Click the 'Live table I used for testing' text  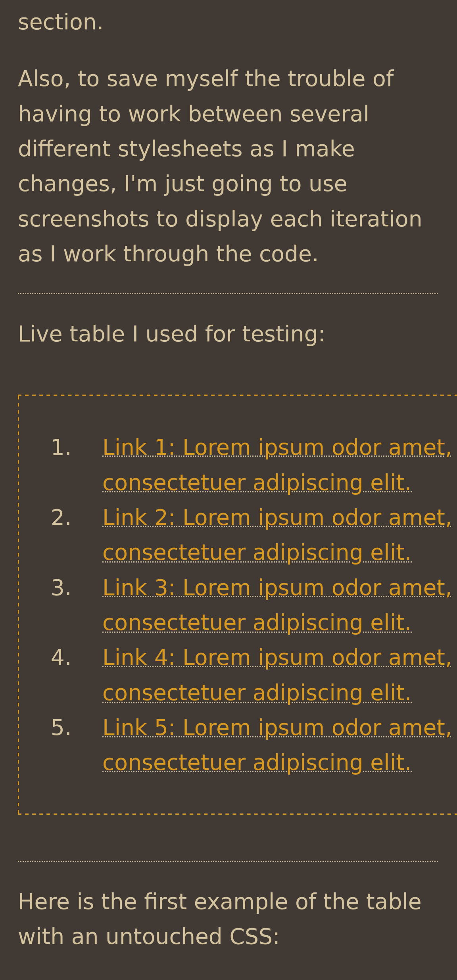(171, 334)
